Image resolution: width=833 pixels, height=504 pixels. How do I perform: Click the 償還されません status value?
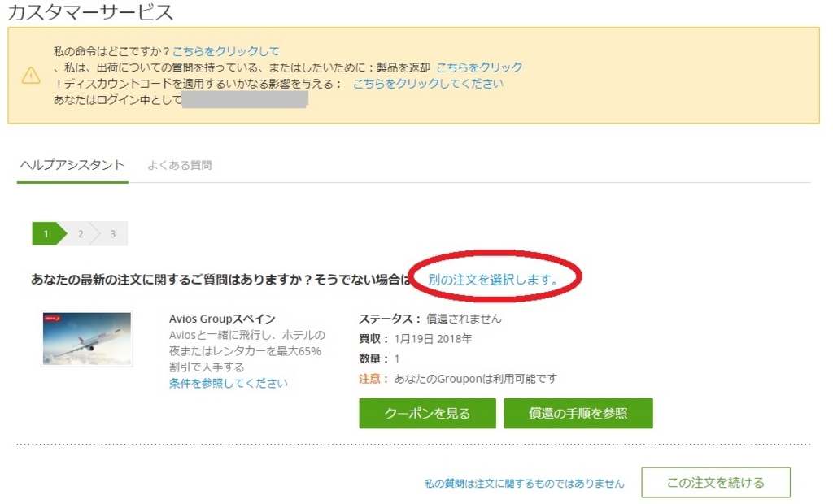point(464,319)
